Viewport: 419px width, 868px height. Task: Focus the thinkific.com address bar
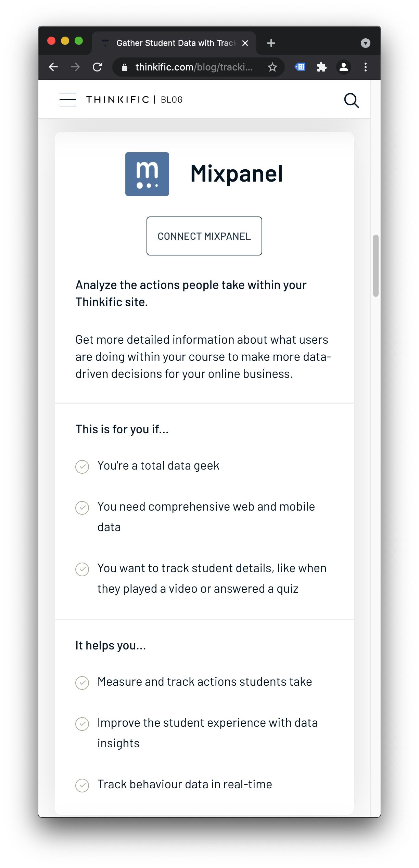click(x=194, y=67)
